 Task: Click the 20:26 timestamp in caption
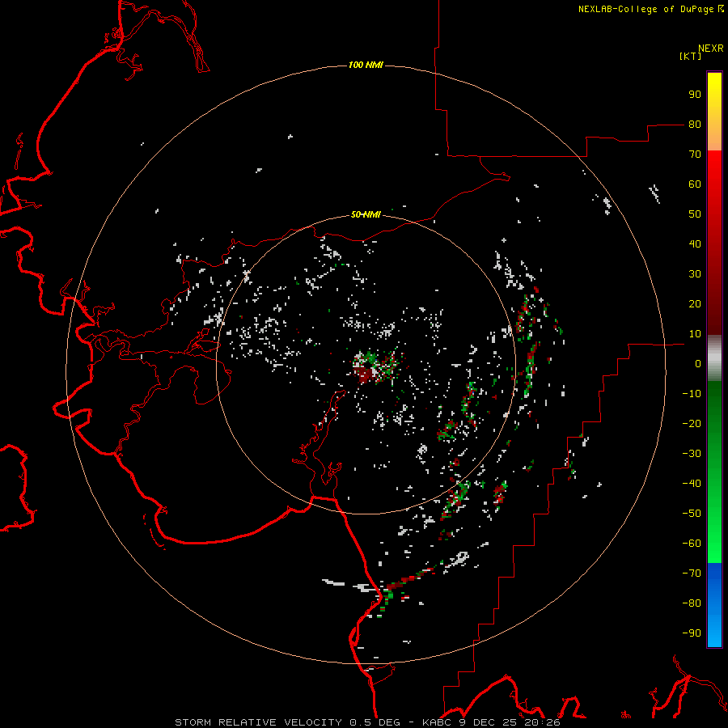pos(543,722)
